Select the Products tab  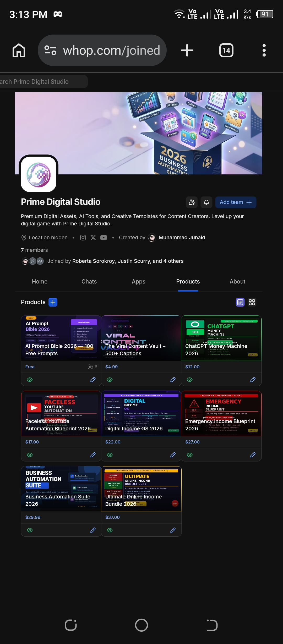coord(188,282)
